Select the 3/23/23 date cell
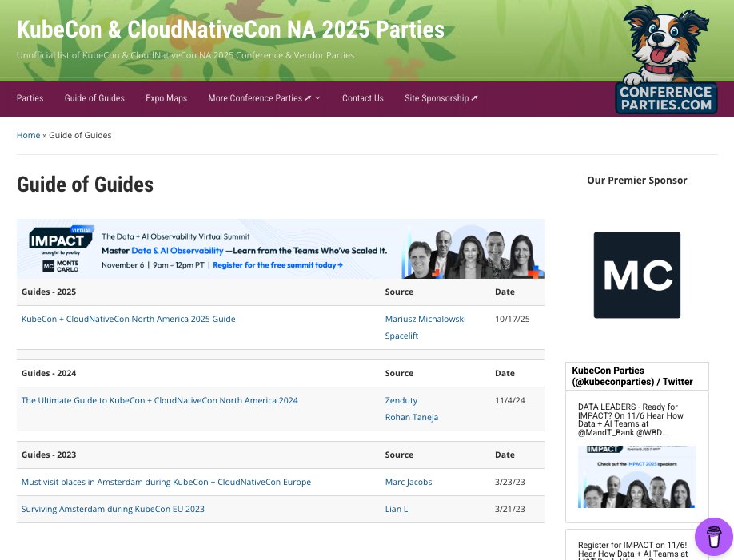734x560 pixels. tap(510, 482)
